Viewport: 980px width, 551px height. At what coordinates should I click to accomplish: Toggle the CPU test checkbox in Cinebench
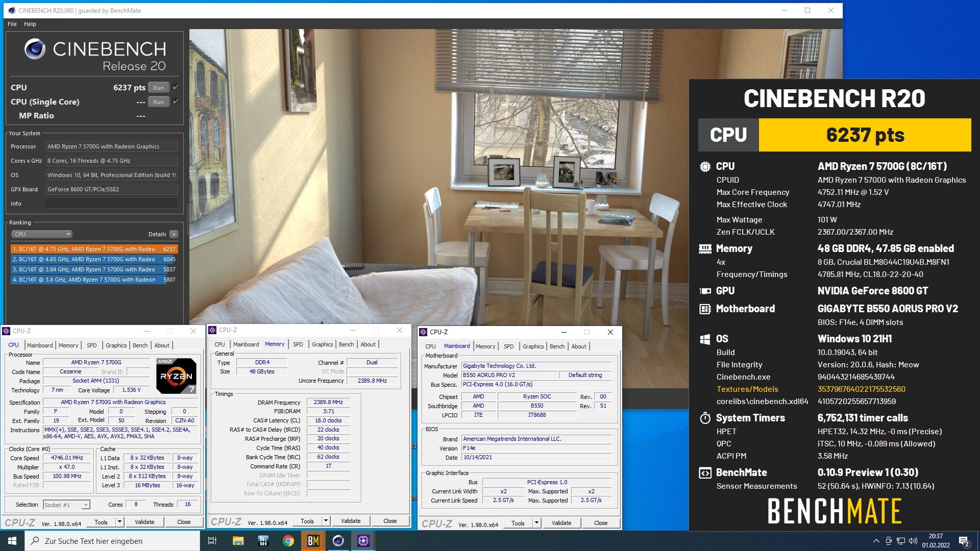tap(176, 87)
